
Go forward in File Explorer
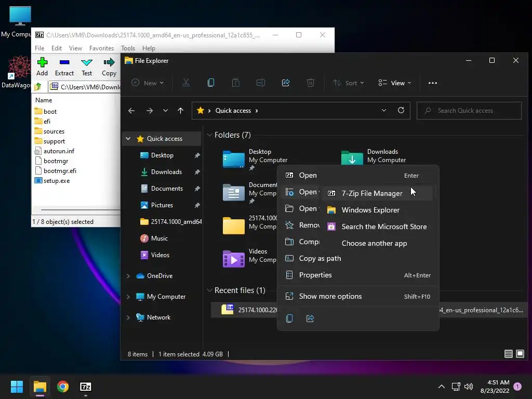point(149,111)
